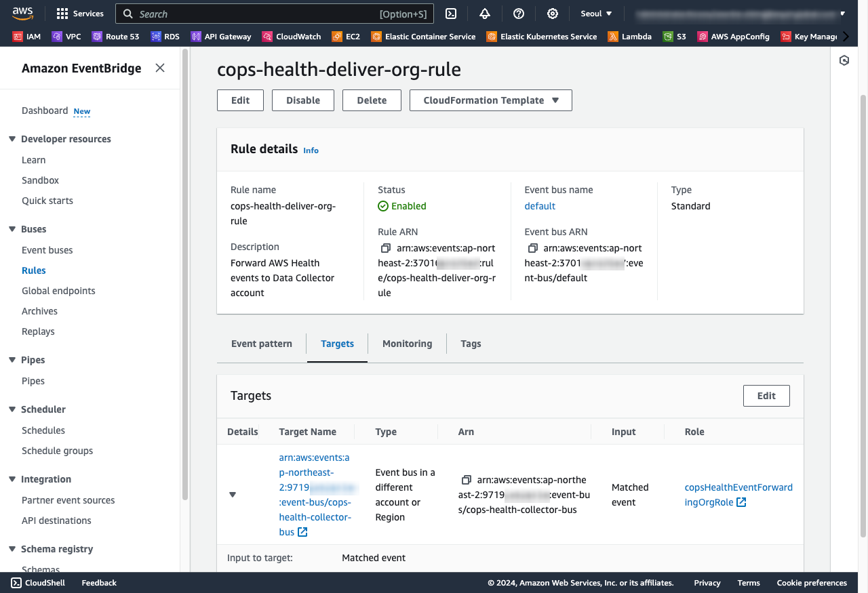The width and height of the screenshot is (868, 593).
Task: Show more favorites with right arrow
Action: 846,37
